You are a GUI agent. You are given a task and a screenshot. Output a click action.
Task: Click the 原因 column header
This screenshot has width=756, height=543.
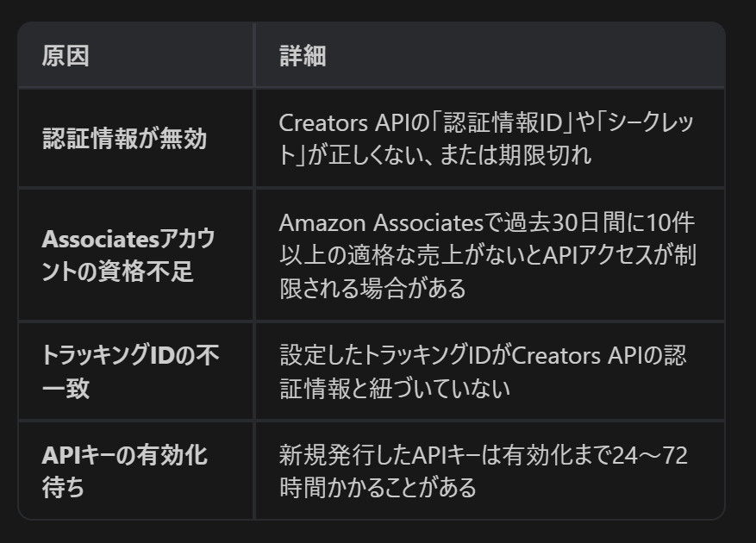(66, 57)
